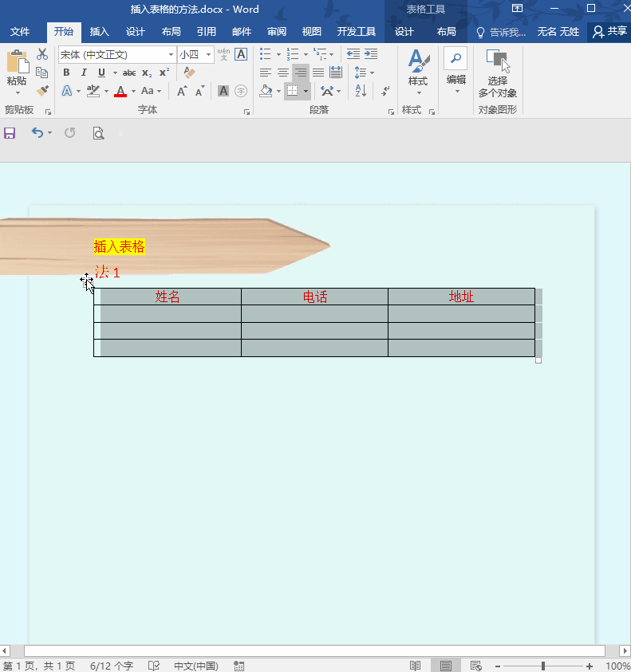
Task: Click the Redo icon
Action: (70, 133)
